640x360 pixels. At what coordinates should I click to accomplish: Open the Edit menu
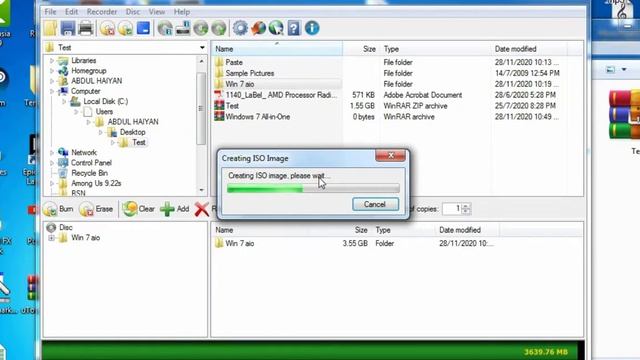pos(71,12)
